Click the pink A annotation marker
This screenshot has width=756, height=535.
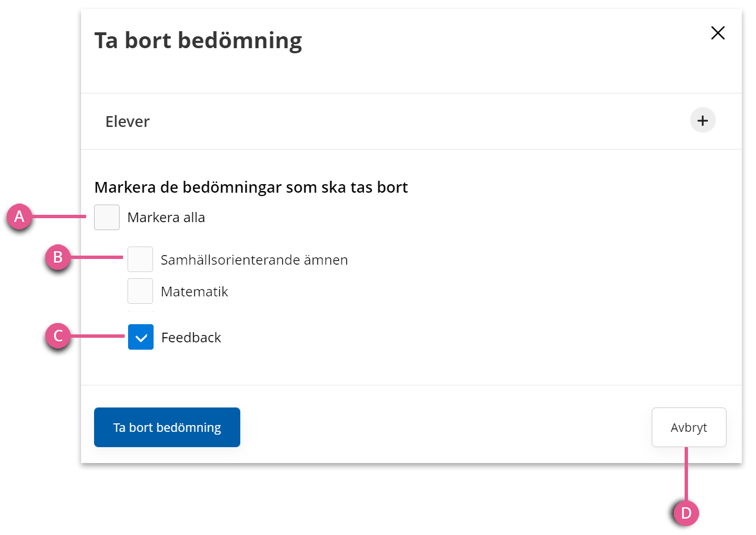click(x=19, y=216)
